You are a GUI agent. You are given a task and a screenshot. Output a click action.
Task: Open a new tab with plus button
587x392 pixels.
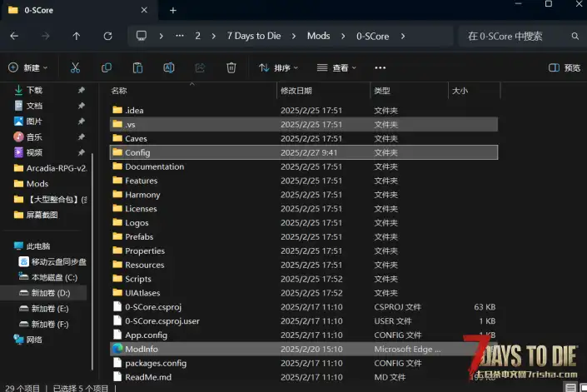pos(173,11)
